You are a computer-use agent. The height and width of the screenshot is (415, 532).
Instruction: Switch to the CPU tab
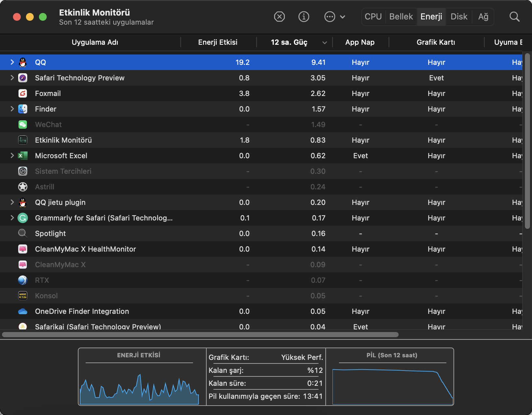click(x=373, y=17)
